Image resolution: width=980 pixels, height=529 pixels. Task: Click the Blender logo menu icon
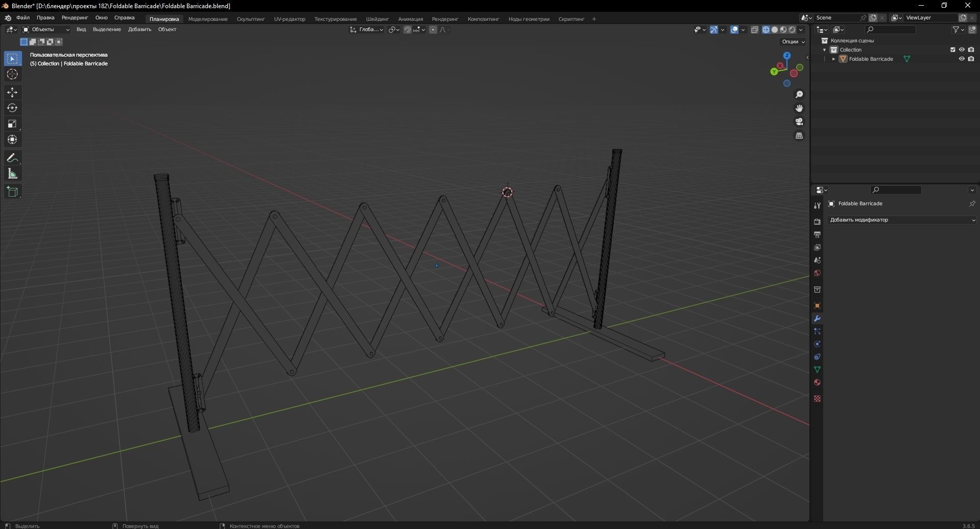click(x=8, y=18)
